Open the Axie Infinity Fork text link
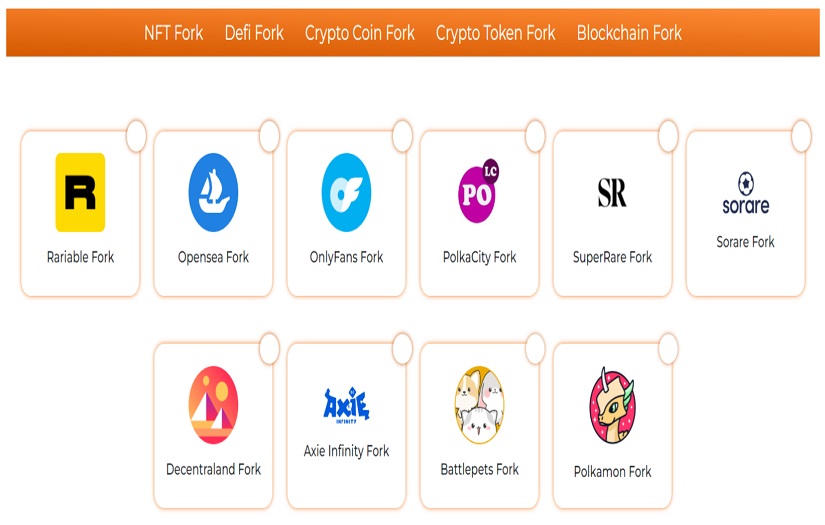The height and width of the screenshot is (525, 825). (346, 451)
